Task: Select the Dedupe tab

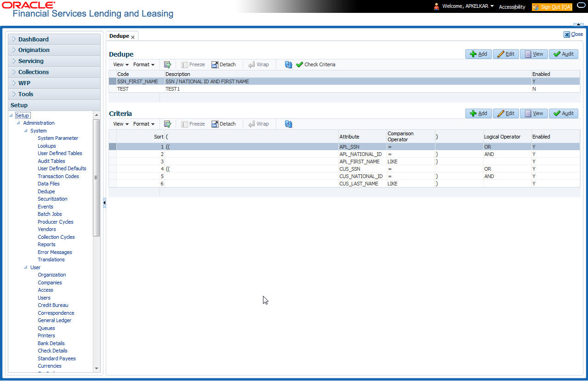Action: [x=119, y=36]
